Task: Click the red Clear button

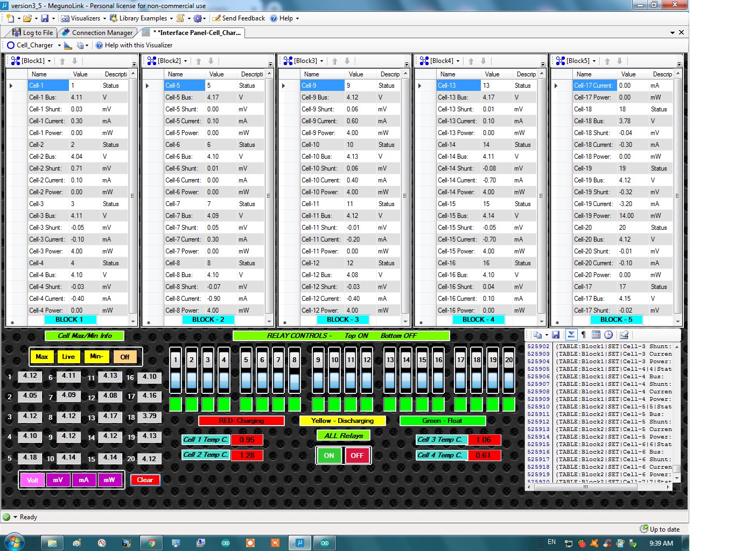Action: [x=145, y=480]
